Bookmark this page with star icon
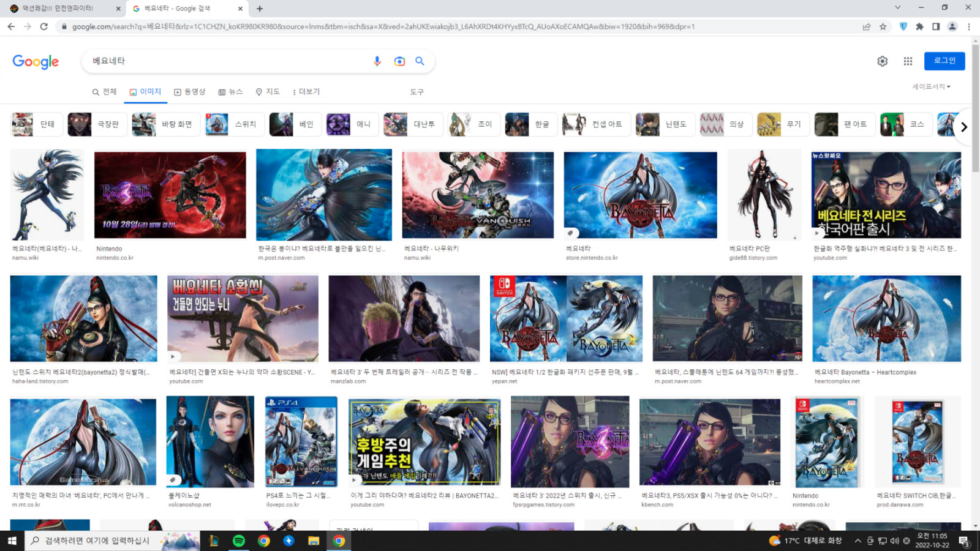 pos(883,26)
